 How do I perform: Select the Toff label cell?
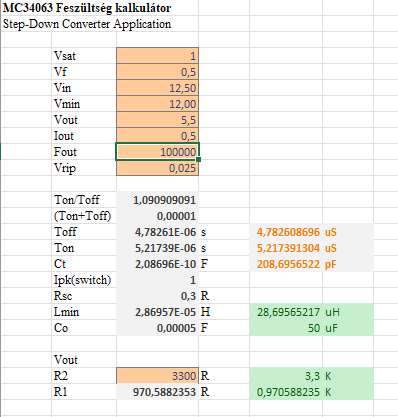click(x=84, y=232)
